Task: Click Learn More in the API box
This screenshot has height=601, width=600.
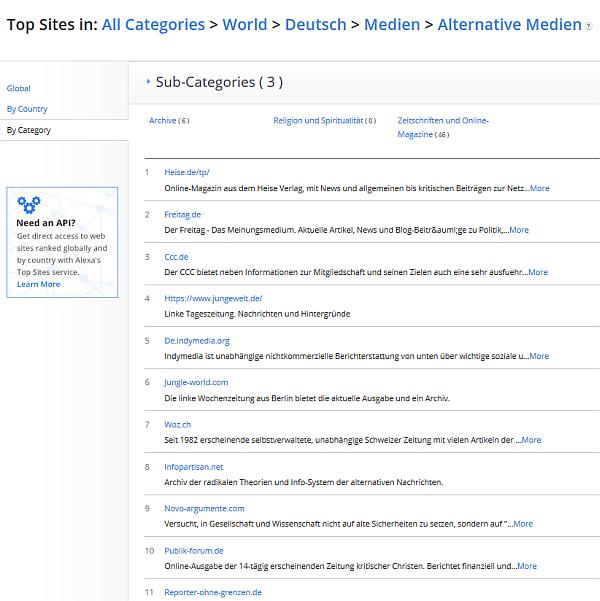Action: (x=39, y=284)
